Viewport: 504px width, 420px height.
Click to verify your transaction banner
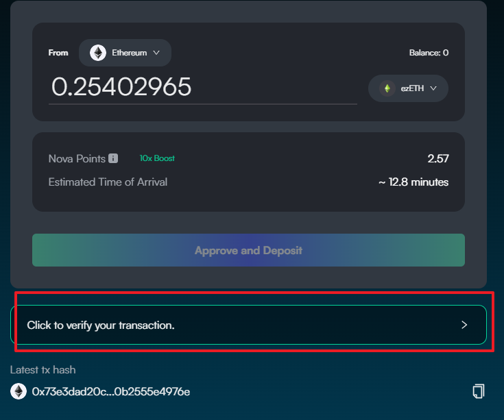pos(248,325)
